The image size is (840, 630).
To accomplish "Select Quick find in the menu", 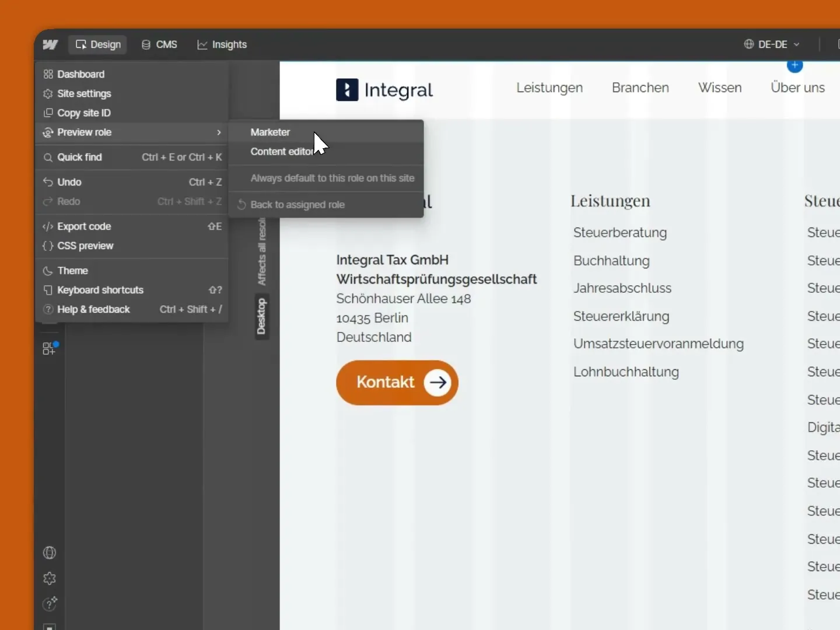I will pyautogui.click(x=132, y=157).
